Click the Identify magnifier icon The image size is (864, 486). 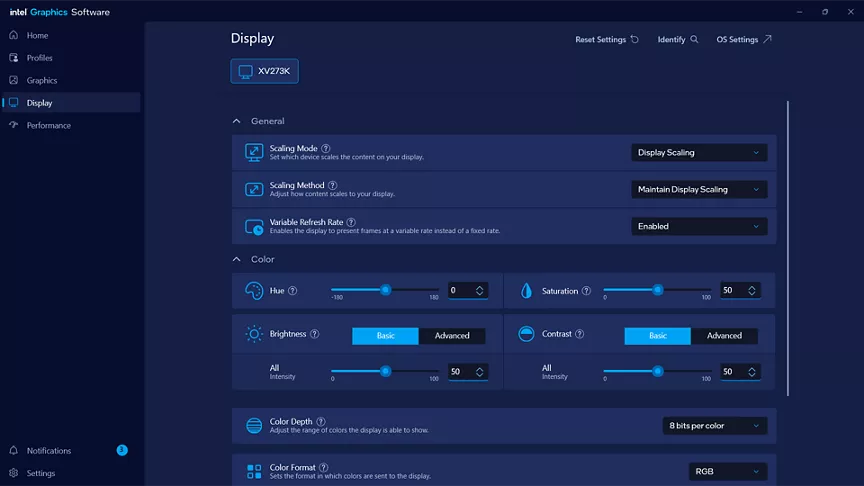tap(695, 40)
